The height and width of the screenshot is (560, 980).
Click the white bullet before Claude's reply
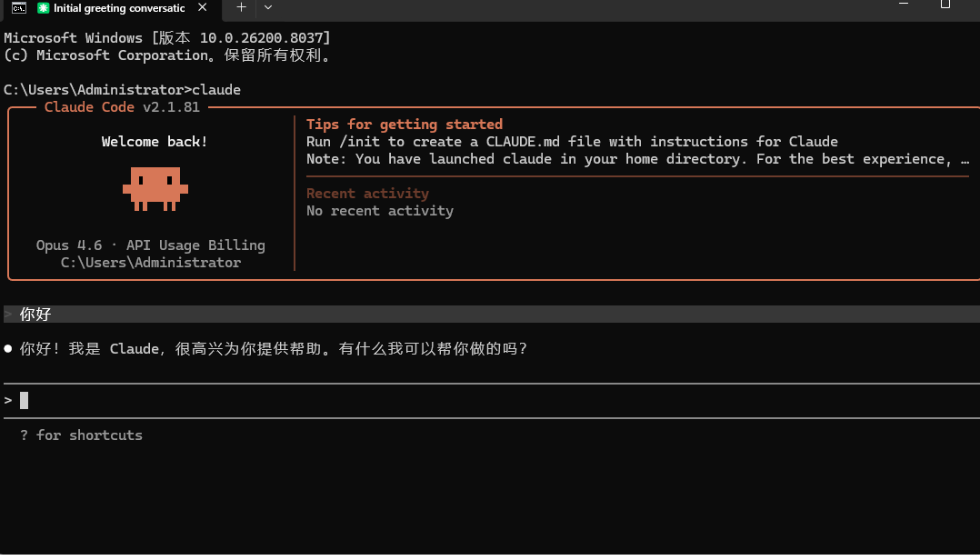[8, 349]
